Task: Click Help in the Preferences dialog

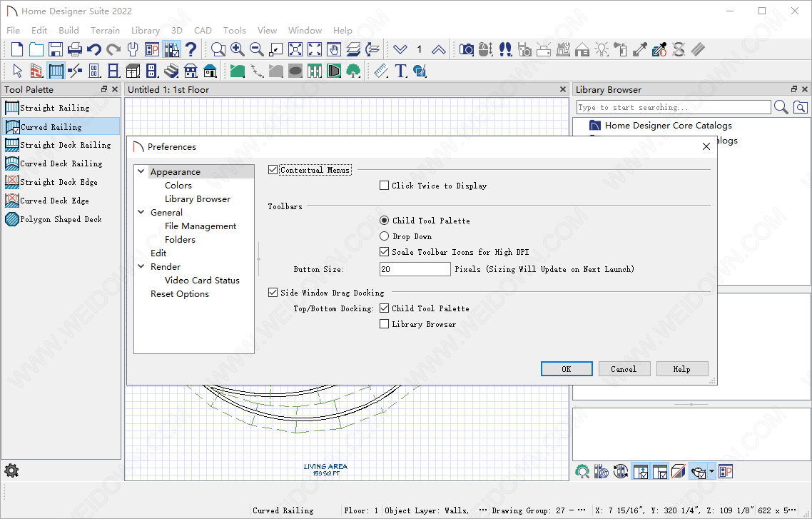Action: tap(682, 369)
